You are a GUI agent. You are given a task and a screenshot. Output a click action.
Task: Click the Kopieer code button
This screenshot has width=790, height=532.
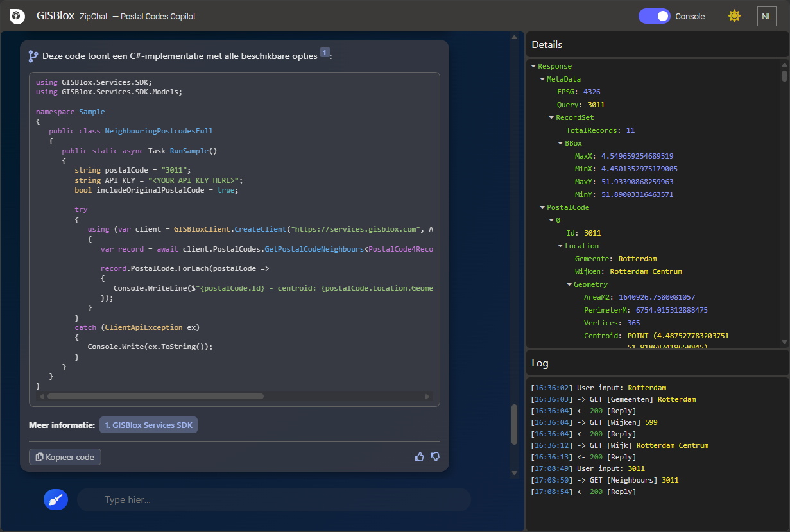(65, 457)
